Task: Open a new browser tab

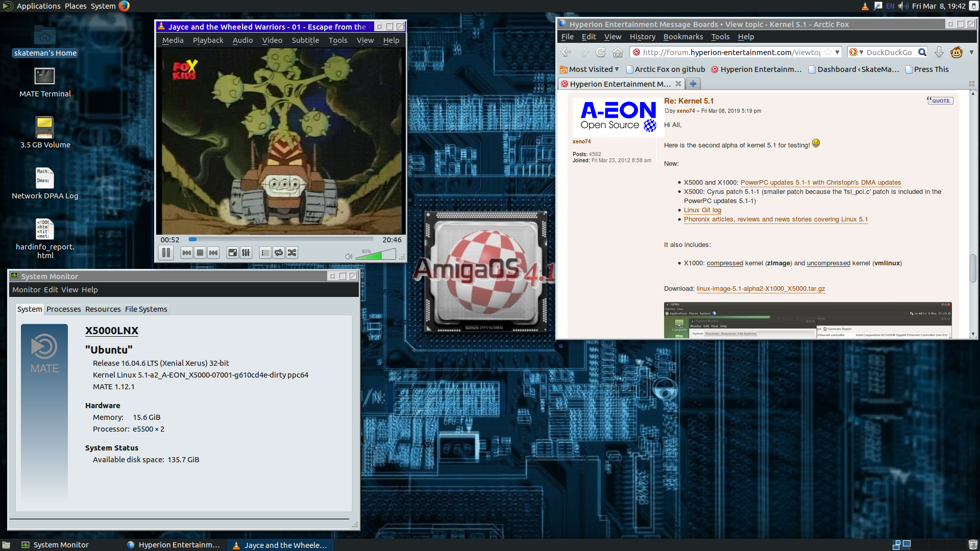Action: tap(693, 84)
